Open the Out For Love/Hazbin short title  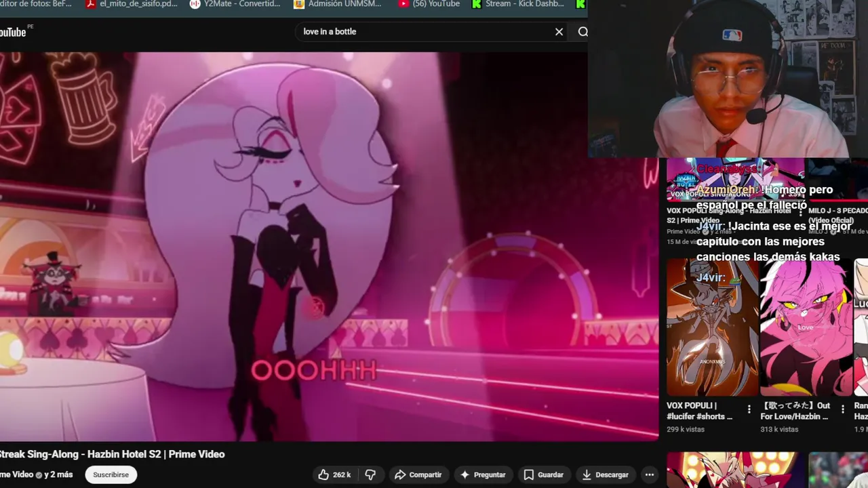point(795,411)
